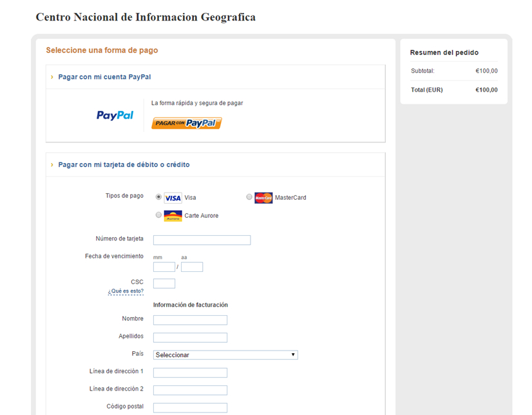Click Pagar con mi cuenta PayPal heading
532x415 pixels.
(104, 77)
